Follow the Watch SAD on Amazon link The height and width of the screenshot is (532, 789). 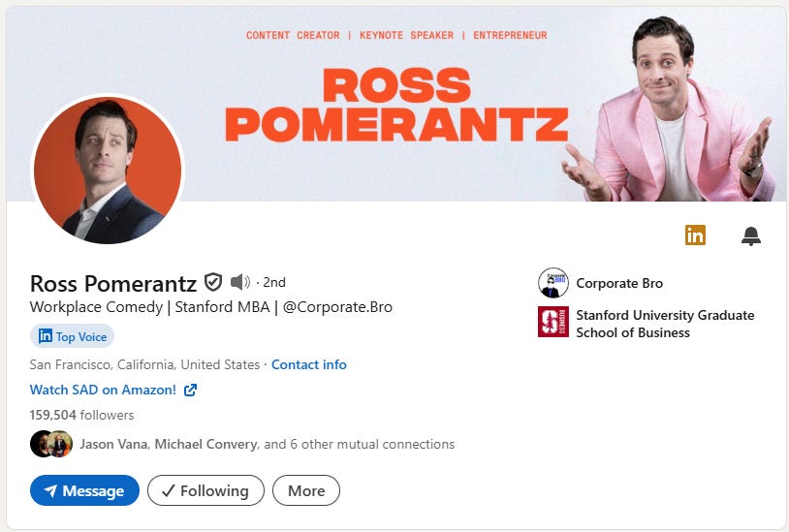tap(103, 390)
